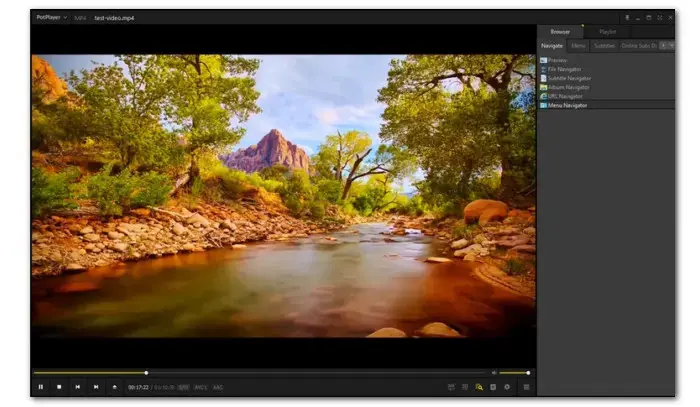700x407 pixels.
Task: Open the PotPlayer main menu dropdown
Action: pyautogui.click(x=51, y=17)
